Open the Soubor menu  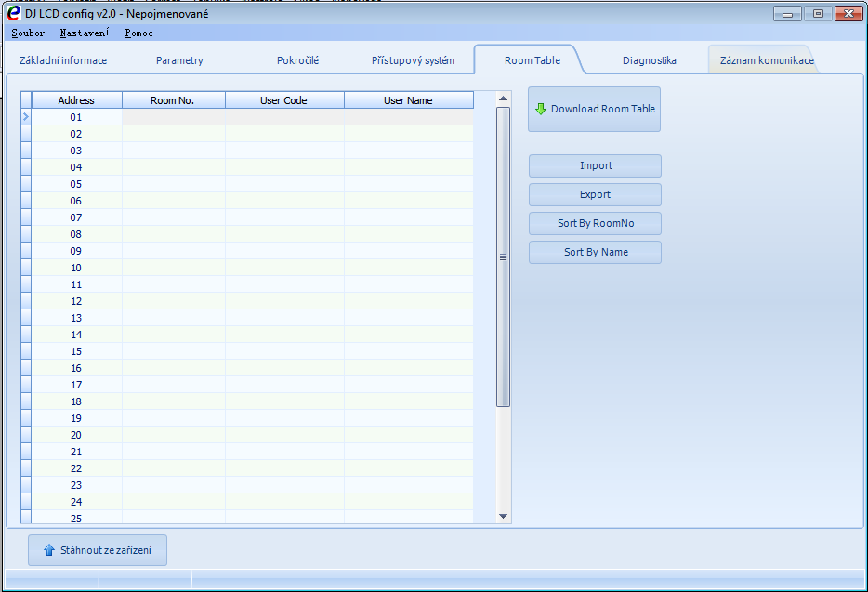28,33
